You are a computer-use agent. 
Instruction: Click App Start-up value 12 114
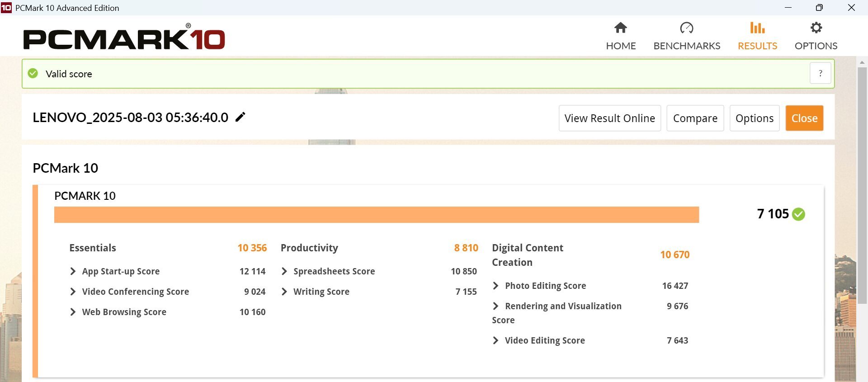252,271
